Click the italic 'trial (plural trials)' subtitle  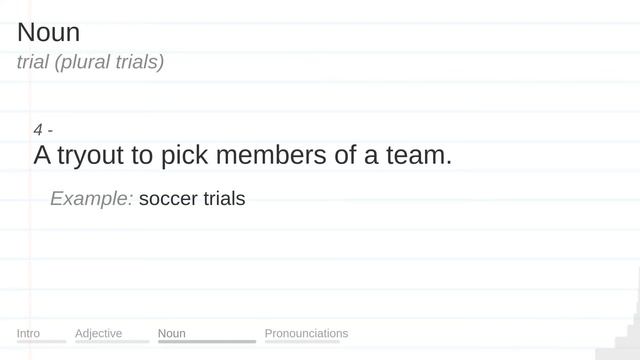point(90,62)
